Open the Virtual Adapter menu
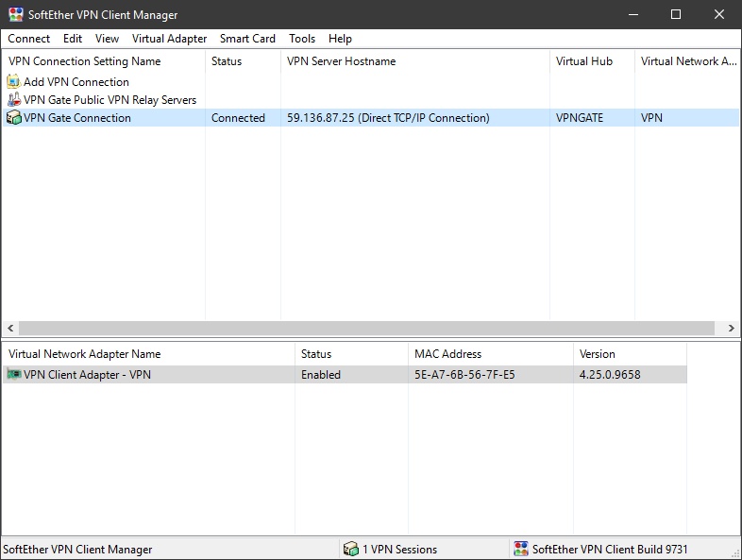Image resolution: width=742 pixels, height=560 pixels. [169, 39]
